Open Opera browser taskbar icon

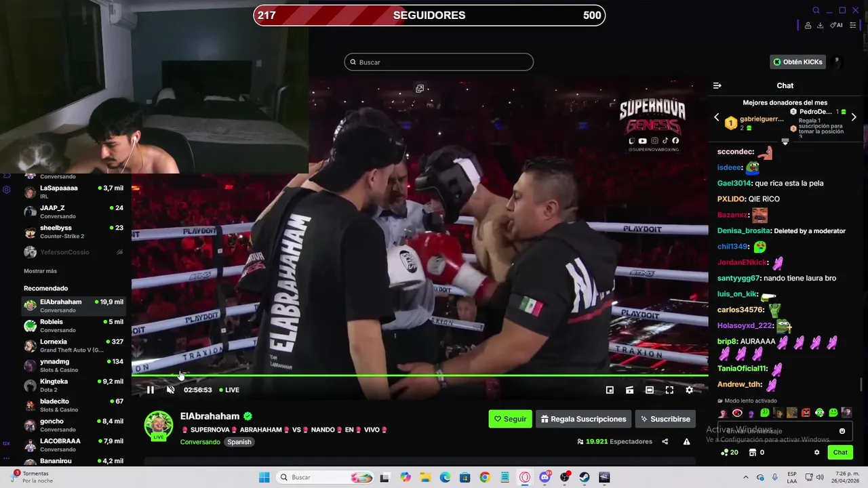click(524, 477)
